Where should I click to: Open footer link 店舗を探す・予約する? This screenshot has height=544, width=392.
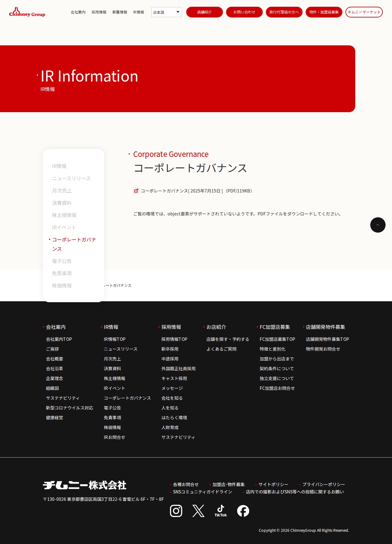coord(228,339)
